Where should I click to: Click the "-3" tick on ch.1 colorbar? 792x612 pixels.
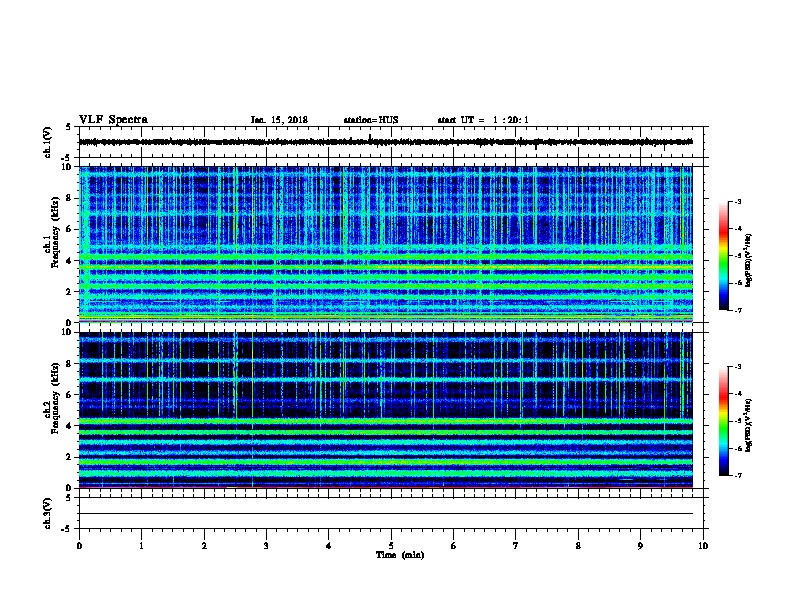tap(737, 201)
